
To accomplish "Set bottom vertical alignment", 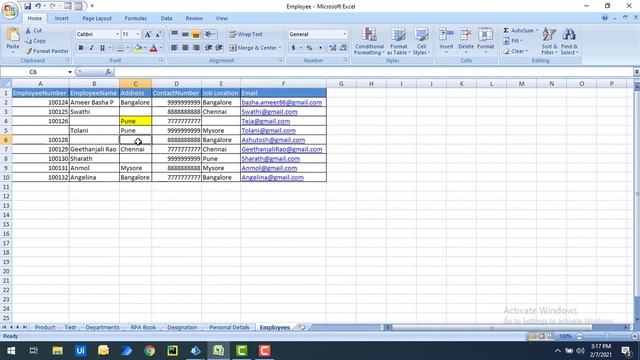I will [x=196, y=34].
